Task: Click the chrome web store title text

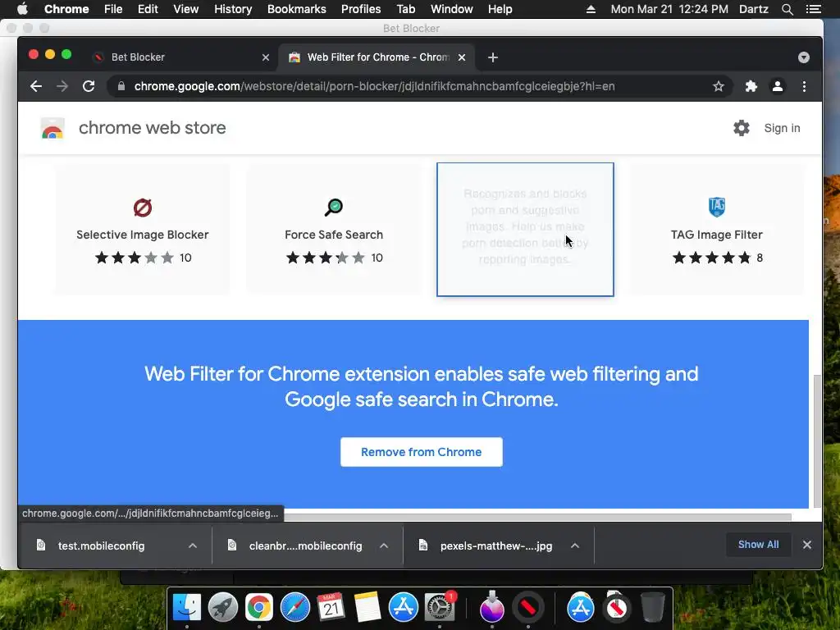Action: coord(152,128)
